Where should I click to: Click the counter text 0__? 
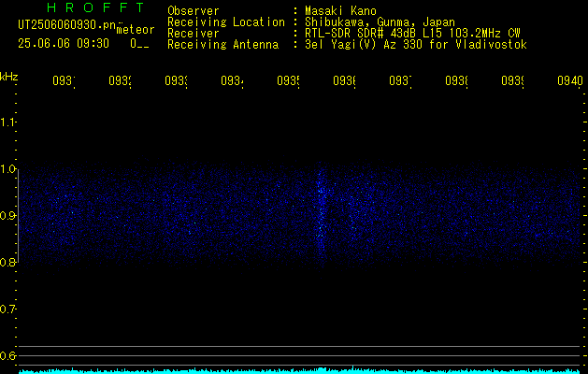[x=139, y=44]
